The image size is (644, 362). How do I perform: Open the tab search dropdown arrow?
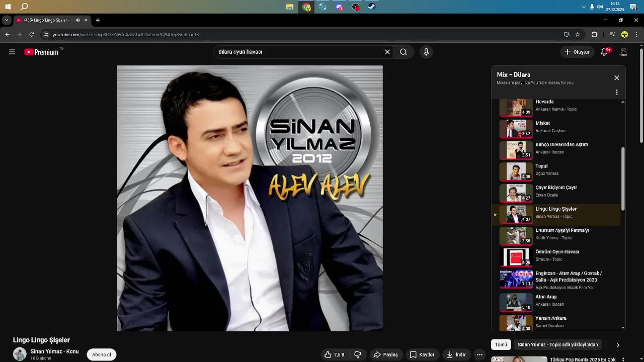pos(6,20)
